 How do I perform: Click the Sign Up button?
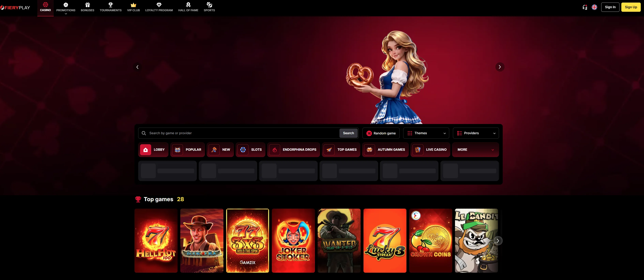coord(631,7)
